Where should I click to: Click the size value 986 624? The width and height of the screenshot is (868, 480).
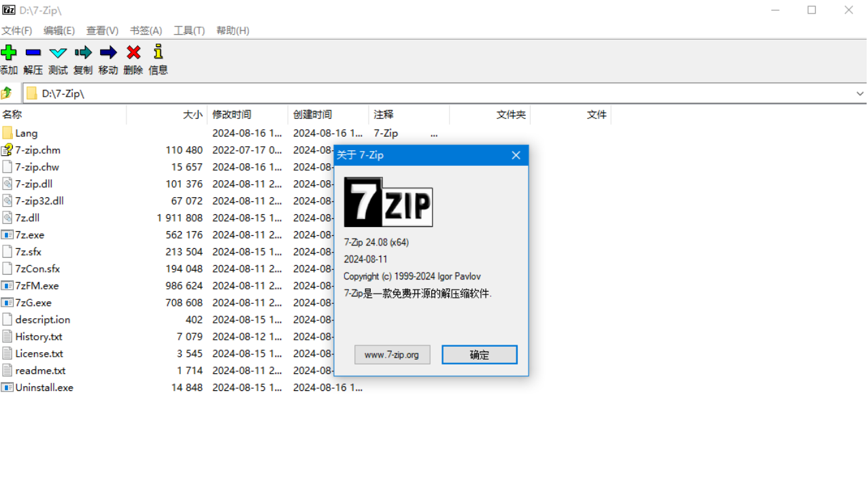(184, 286)
